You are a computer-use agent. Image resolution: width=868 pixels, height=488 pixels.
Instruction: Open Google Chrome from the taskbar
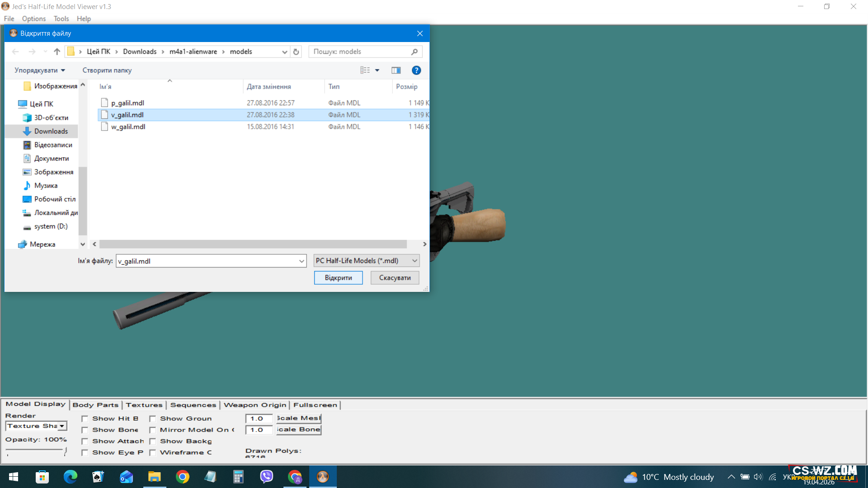coord(183,477)
